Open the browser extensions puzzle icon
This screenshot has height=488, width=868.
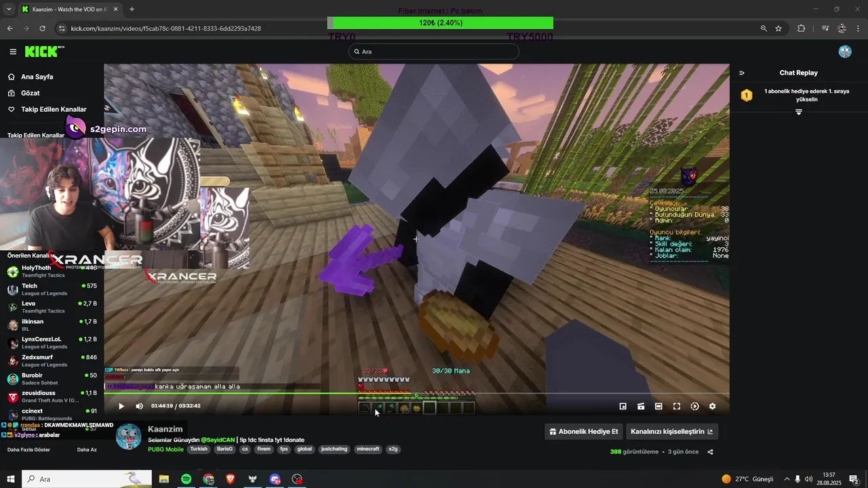pyautogui.click(x=802, y=28)
